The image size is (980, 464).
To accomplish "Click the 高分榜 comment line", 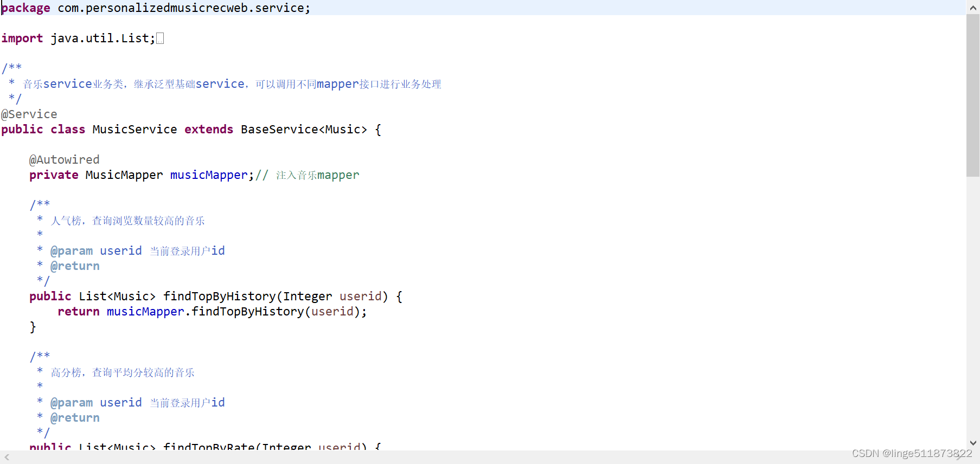I will point(123,372).
